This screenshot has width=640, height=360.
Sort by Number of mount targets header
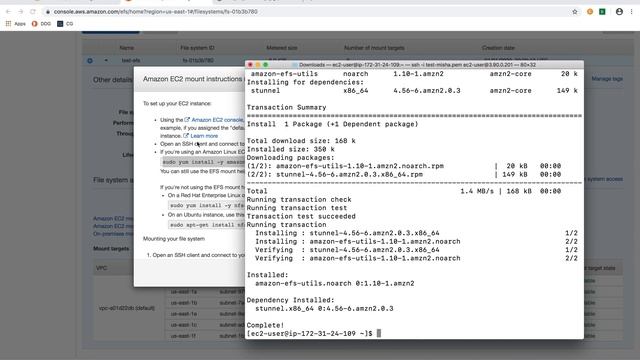coord(374,48)
